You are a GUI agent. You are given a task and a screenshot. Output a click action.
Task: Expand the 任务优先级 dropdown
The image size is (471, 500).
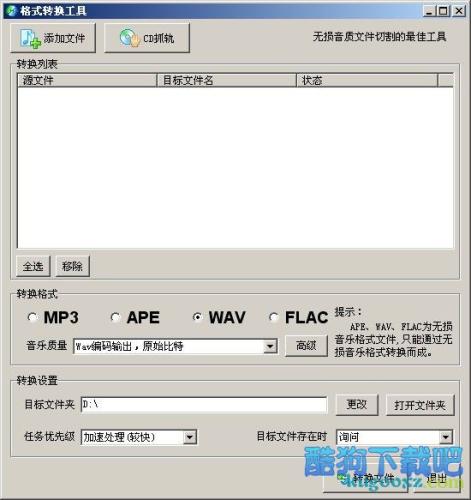click(189, 437)
